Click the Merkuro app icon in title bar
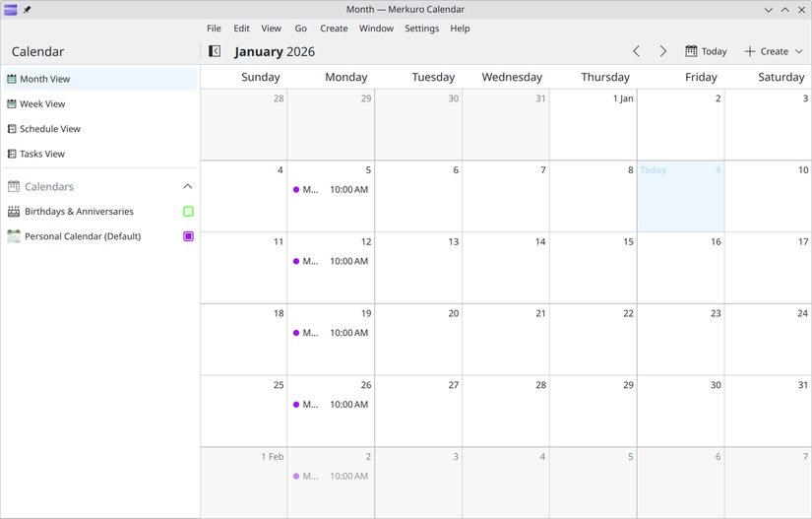Screen dimensions: 812x519 [11, 9]
